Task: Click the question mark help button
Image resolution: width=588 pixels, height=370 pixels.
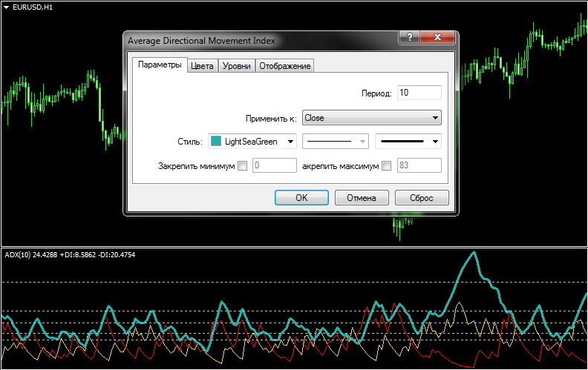Action: (x=409, y=39)
